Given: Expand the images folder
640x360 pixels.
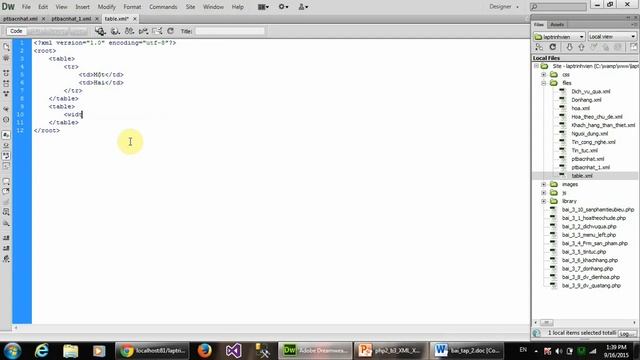Looking at the screenshot, I should 544,184.
